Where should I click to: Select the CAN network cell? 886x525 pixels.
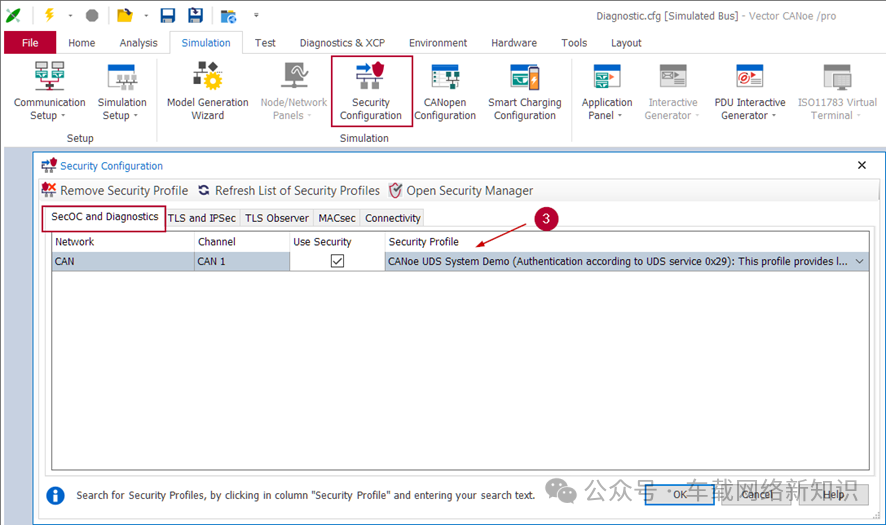[x=123, y=261]
